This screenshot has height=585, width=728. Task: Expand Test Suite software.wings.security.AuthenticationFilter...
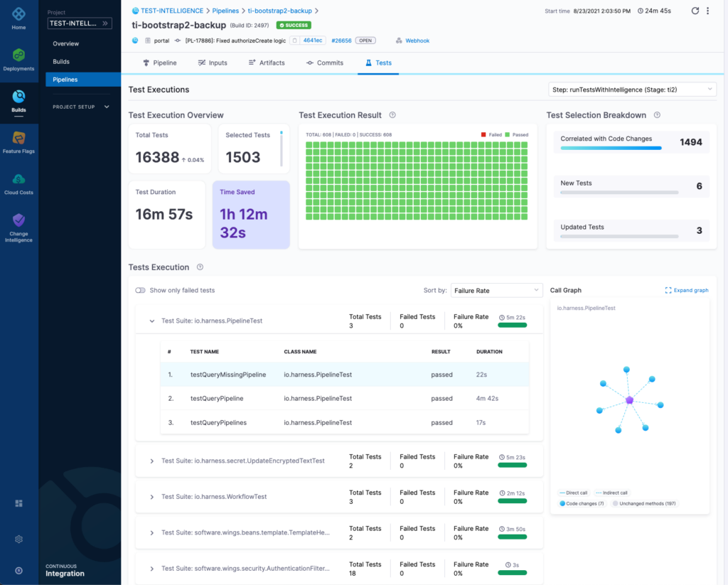tap(152, 568)
